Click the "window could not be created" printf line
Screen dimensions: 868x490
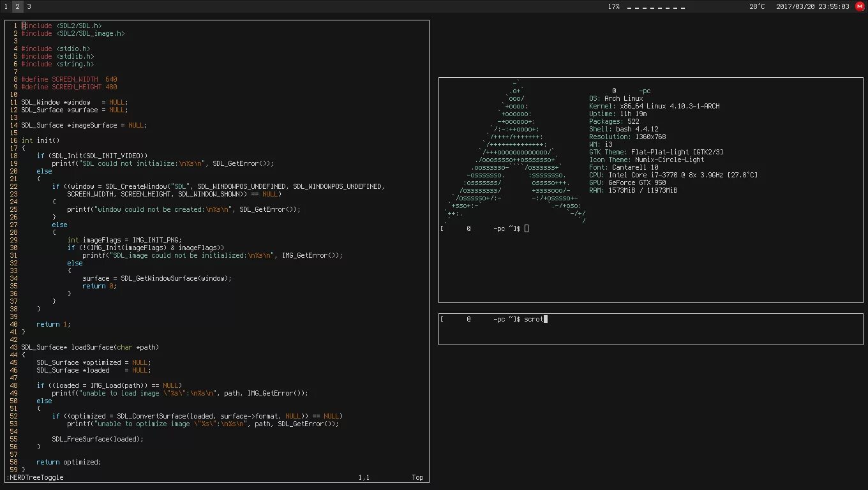click(184, 209)
